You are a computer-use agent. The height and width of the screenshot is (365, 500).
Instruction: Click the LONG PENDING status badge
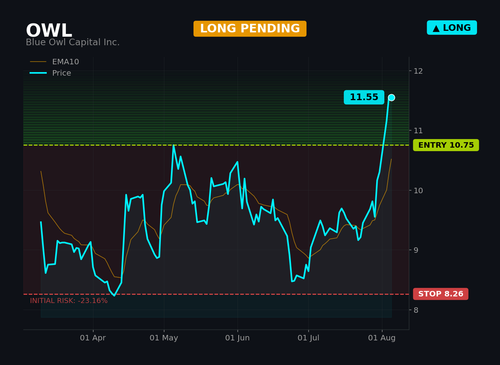pos(250,29)
